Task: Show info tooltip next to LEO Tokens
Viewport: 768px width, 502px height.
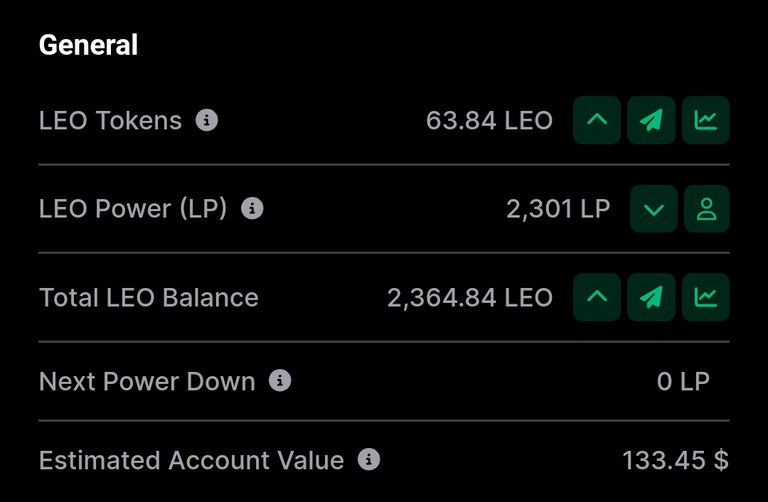Action: [207, 120]
